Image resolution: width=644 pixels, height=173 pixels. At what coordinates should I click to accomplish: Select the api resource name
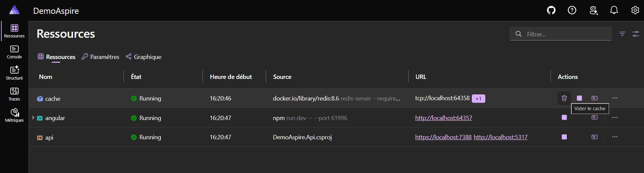[49, 137]
